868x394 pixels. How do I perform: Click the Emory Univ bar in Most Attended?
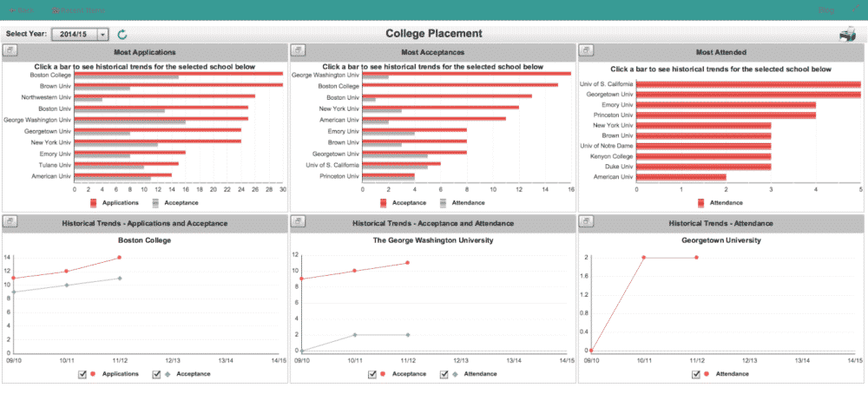pos(726,106)
